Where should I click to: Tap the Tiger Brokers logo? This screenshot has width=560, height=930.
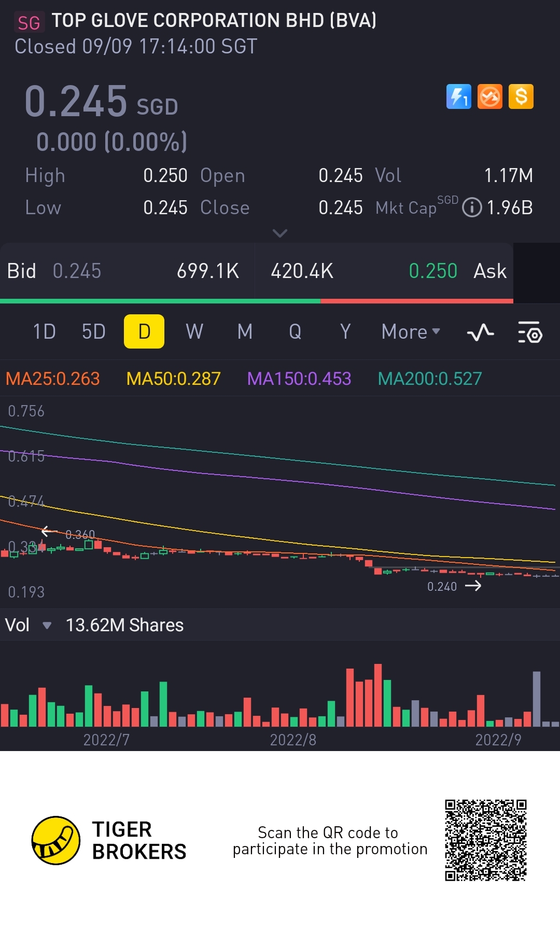[x=109, y=840]
